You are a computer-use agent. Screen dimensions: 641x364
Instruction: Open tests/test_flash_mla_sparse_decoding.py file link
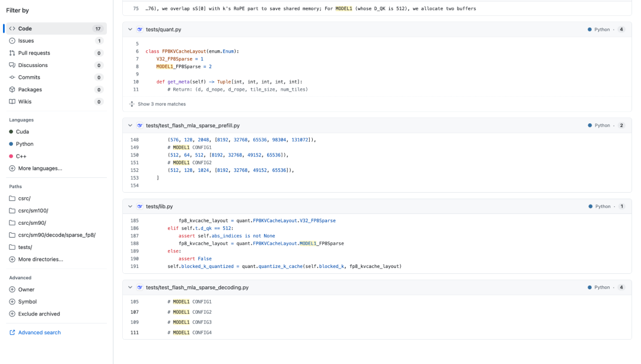(x=197, y=288)
